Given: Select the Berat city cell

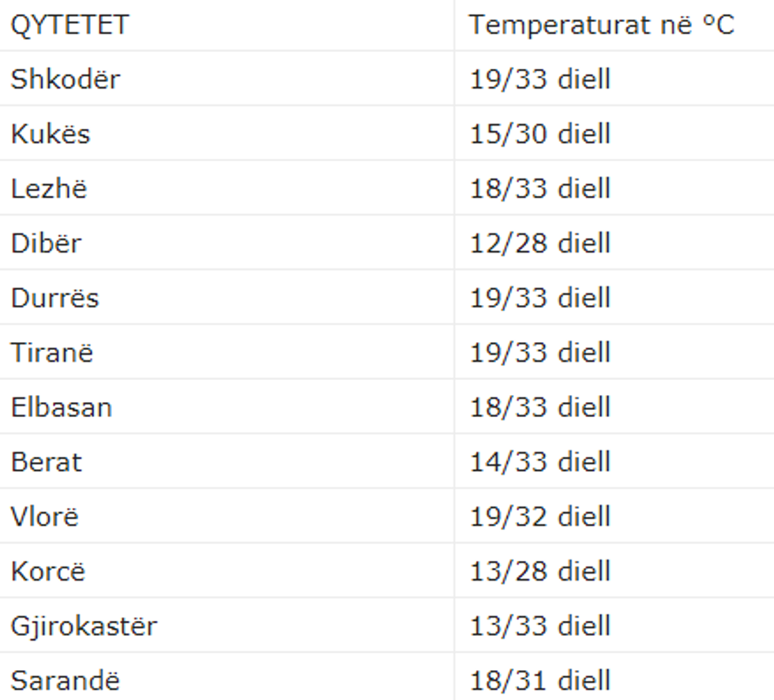Looking at the screenshot, I should click(47, 462).
